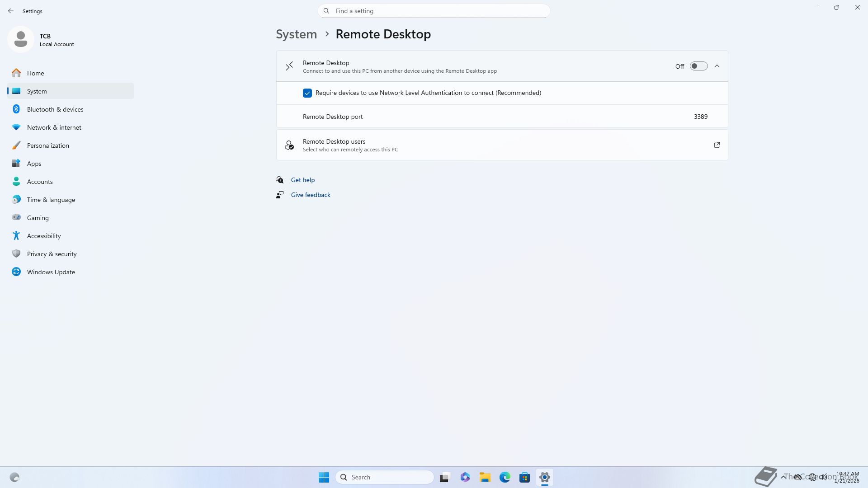This screenshot has height=488, width=868.
Task: Click System in the breadcrumb
Action: click(296, 34)
